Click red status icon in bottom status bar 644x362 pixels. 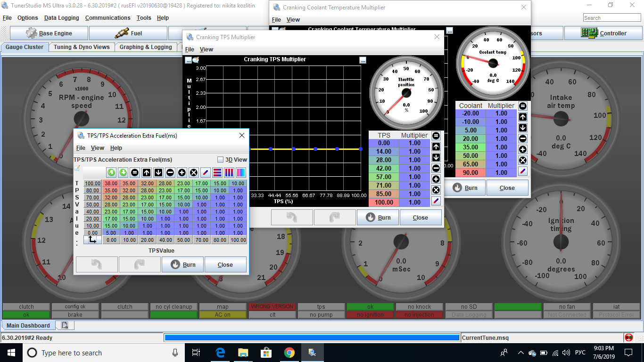(x=628, y=337)
